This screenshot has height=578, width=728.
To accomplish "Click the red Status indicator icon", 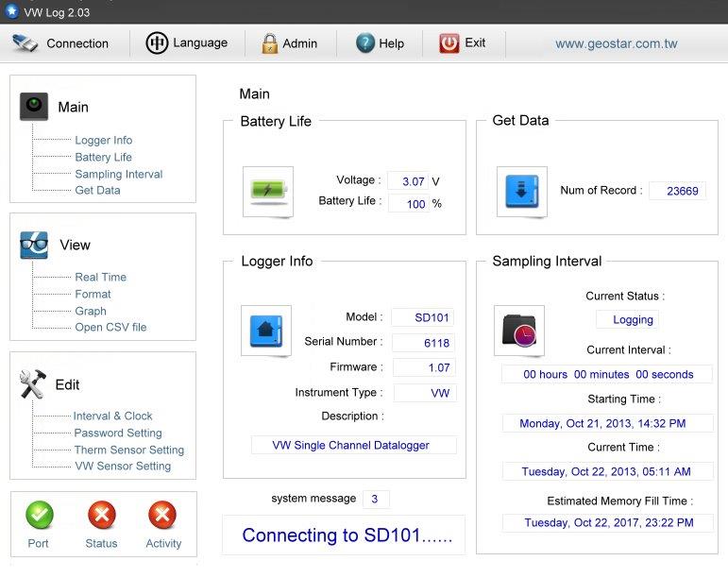I will [102, 516].
